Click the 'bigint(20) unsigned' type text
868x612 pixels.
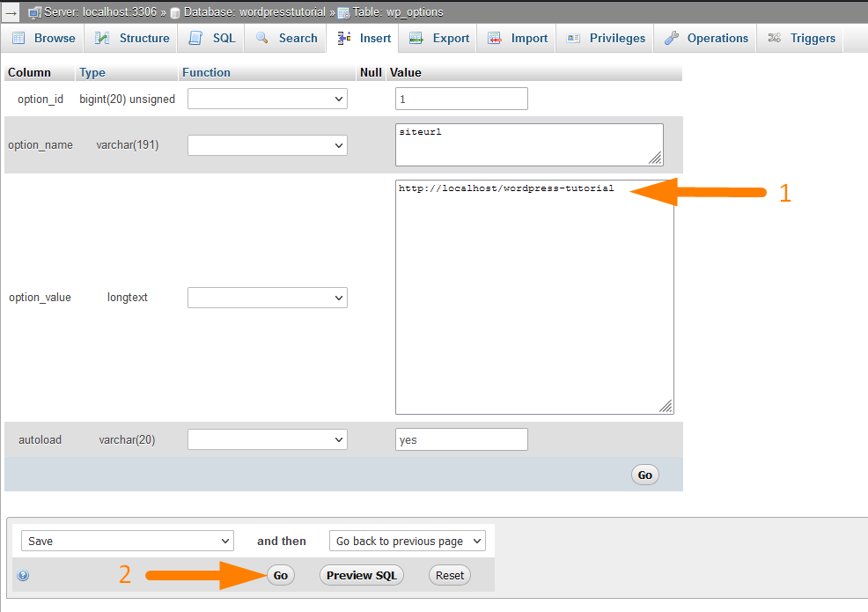[128, 100]
